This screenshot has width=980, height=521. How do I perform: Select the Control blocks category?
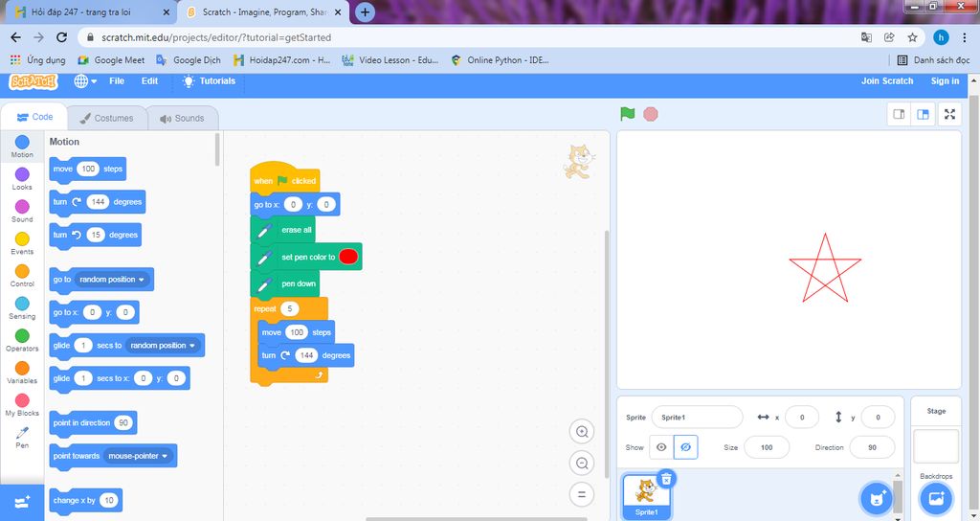click(x=22, y=276)
